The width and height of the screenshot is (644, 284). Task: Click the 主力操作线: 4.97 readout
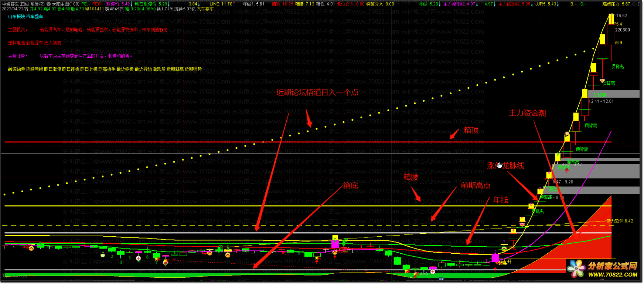coord(459,4)
